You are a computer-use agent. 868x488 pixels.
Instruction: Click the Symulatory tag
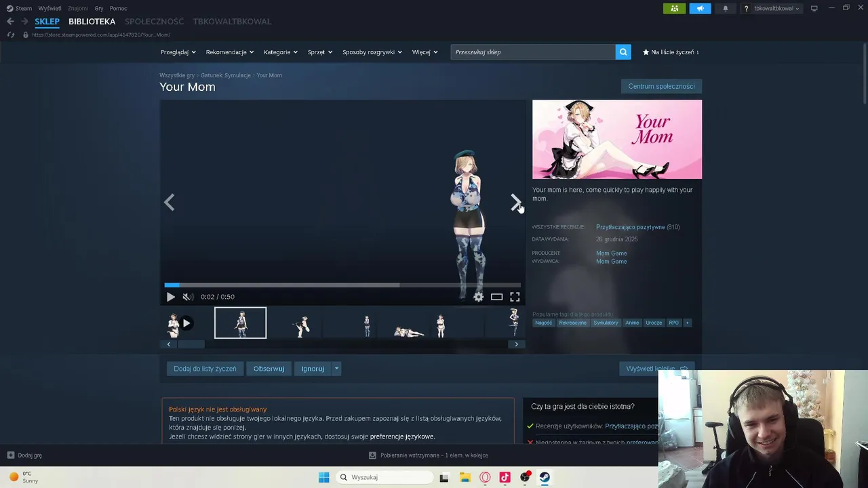[606, 323]
